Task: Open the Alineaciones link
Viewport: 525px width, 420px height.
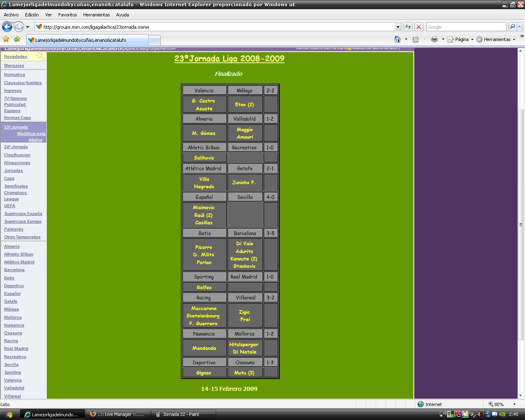Action: click(17, 163)
